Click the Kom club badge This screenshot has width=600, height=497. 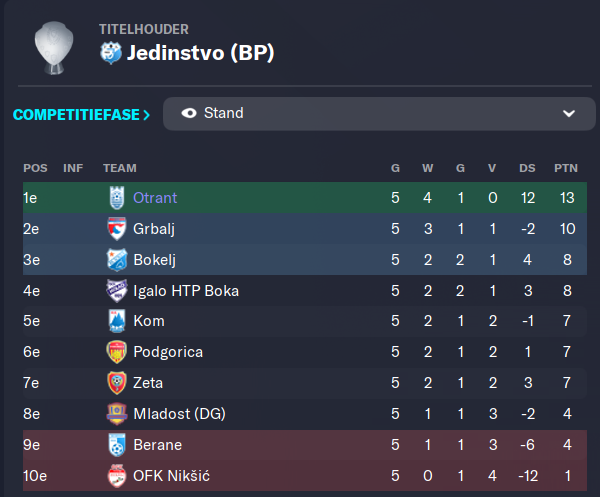pyautogui.click(x=117, y=321)
